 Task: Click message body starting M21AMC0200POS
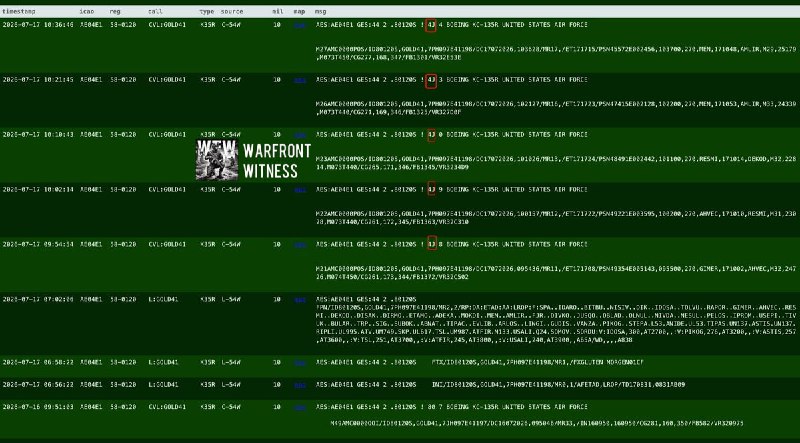(x=556, y=273)
